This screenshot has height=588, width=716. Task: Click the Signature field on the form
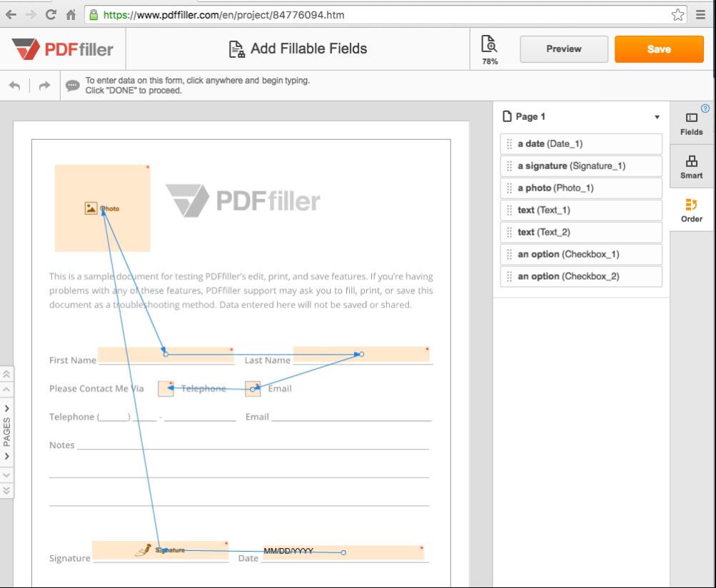161,550
